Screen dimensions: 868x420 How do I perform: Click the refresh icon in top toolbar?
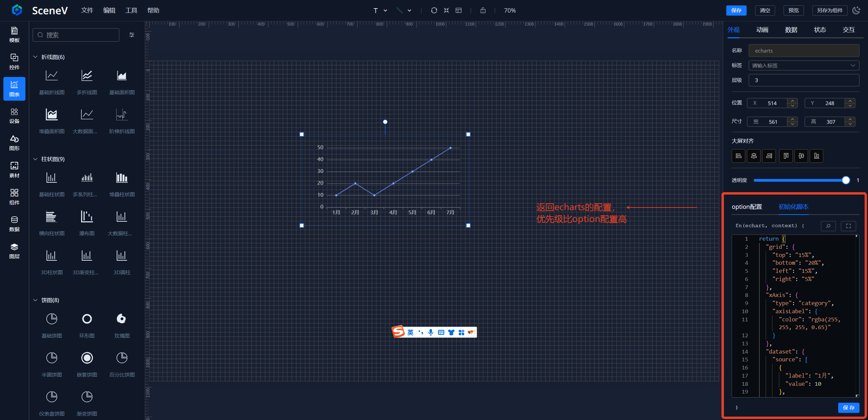click(x=434, y=11)
